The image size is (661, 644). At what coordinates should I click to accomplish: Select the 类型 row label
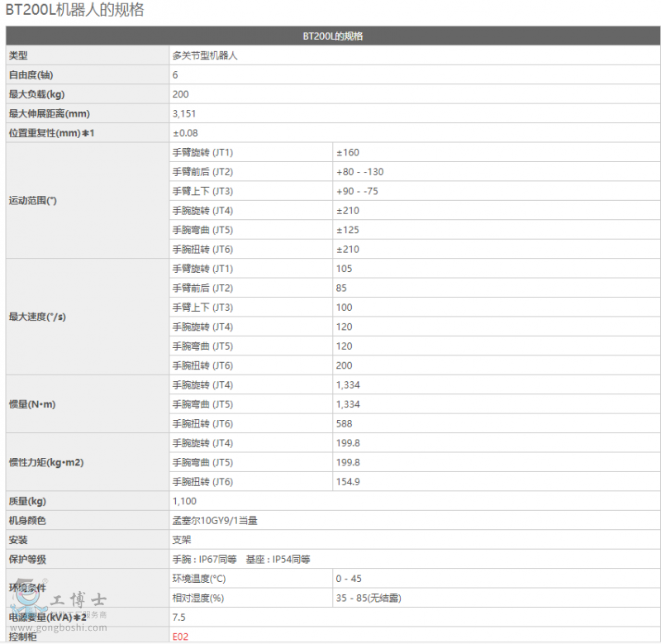coord(18,55)
